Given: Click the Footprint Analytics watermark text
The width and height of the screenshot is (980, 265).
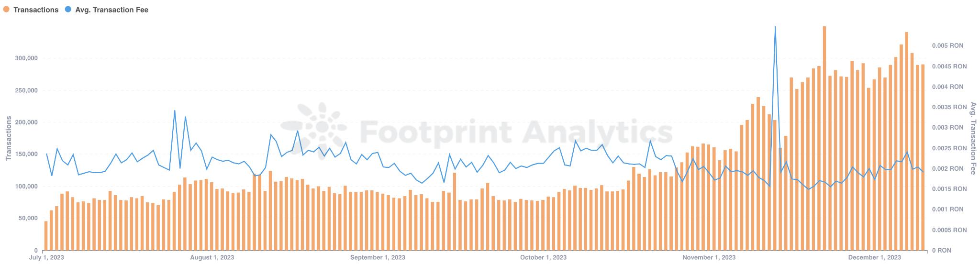Looking at the screenshot, I should (x=516, y=130).
